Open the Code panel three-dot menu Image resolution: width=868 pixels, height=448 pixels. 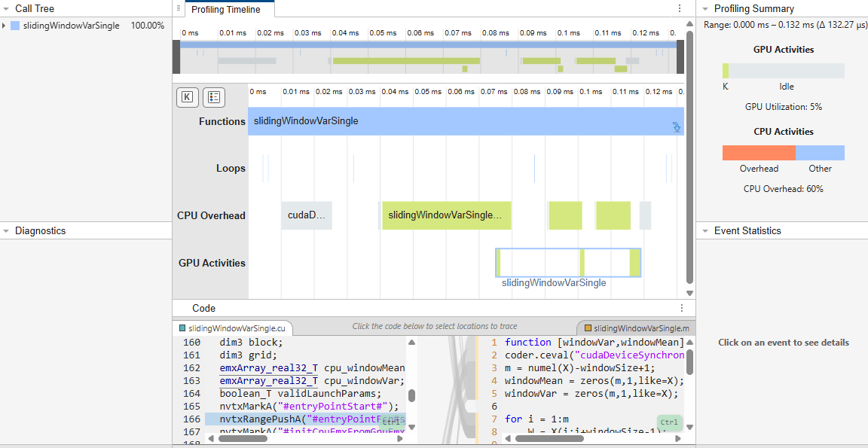point(682,308)
